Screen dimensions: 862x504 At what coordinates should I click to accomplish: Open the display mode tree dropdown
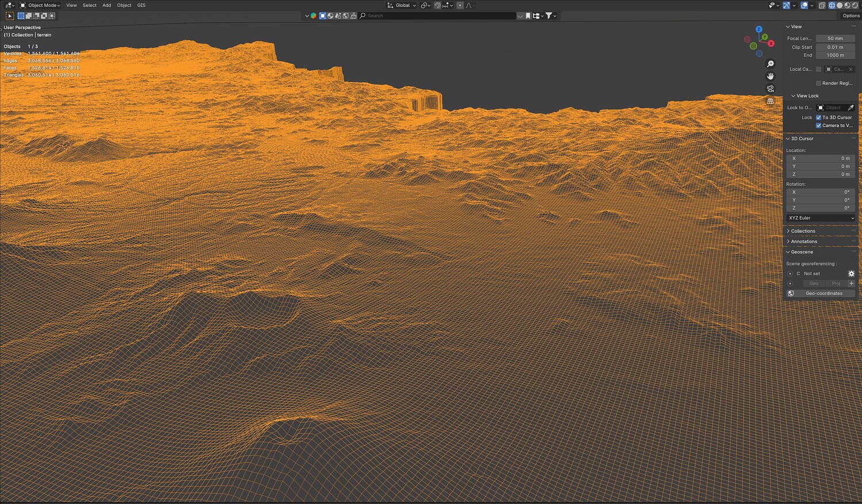(538, 16)
